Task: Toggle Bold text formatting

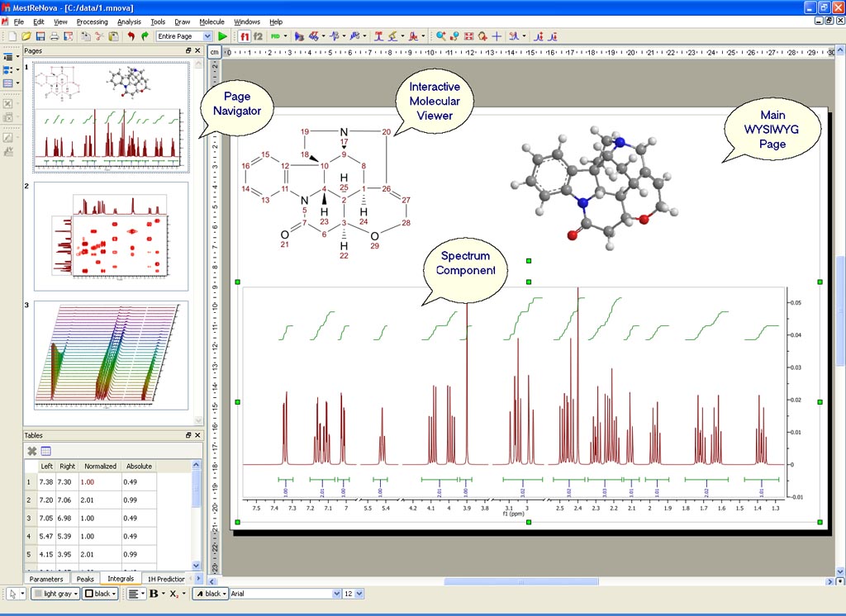Action: [x=154, y=594]
